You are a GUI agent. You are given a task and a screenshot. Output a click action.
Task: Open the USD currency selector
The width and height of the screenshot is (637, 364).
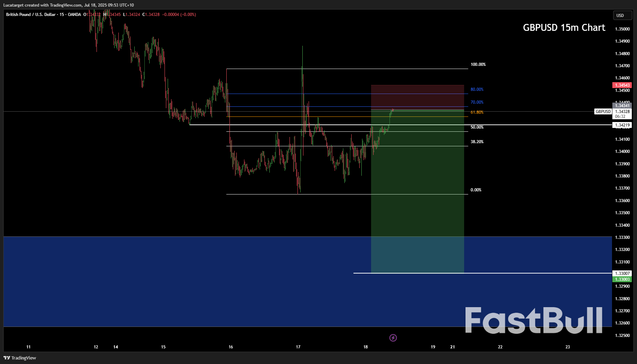(x=622, y=15)
